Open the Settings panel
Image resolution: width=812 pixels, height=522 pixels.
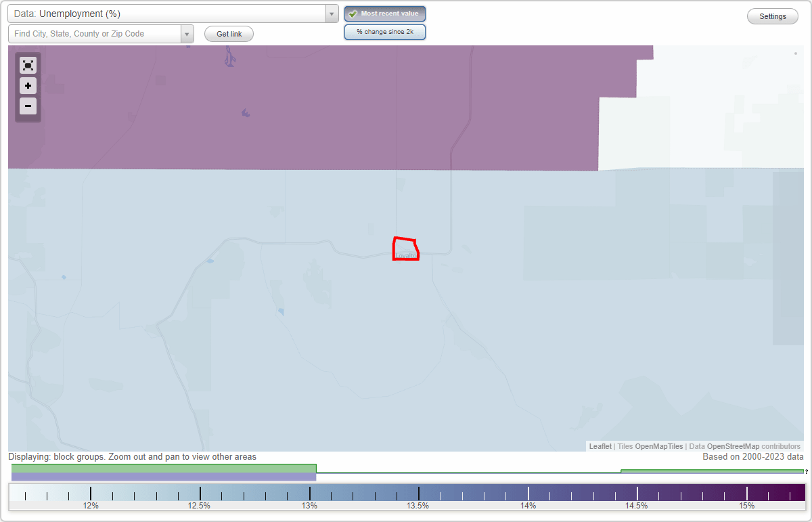tap(772, 16)
